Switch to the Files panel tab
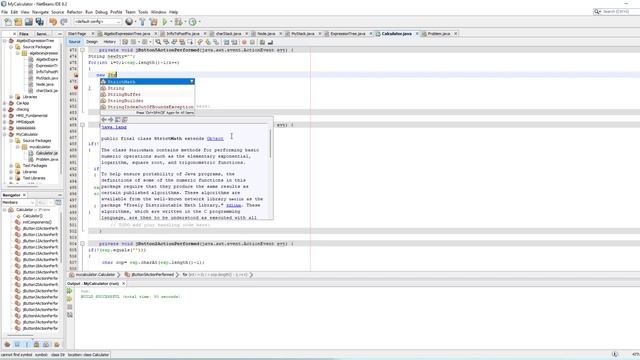Screen dimensions: 640x360 pos(24,33)
